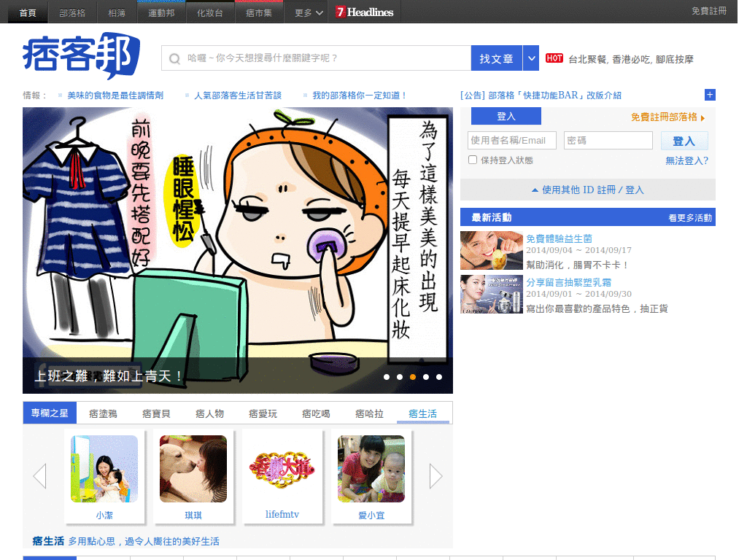747x560 pixels.
Task: Open the search options chevron next to 找文章
Action: (x=531, y=58)
